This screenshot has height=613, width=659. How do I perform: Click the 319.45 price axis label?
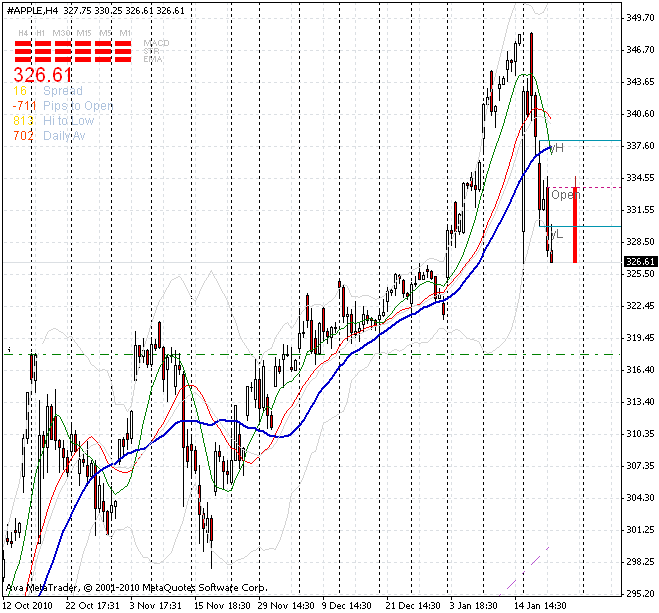point(640,337)
